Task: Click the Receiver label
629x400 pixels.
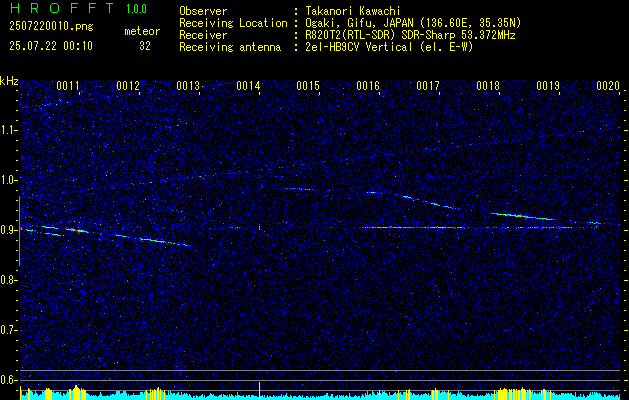Action: point(203,35)
